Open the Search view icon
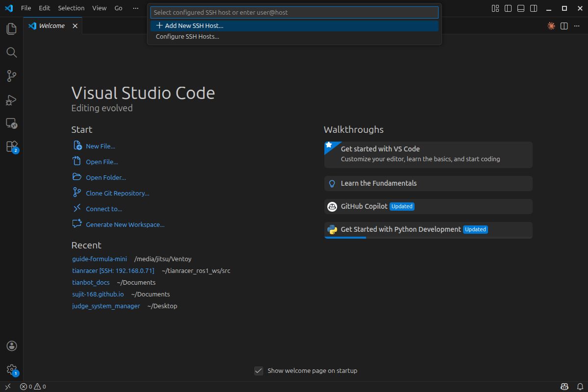The height and width of the screenshot is (392, 588). (12, 52)
